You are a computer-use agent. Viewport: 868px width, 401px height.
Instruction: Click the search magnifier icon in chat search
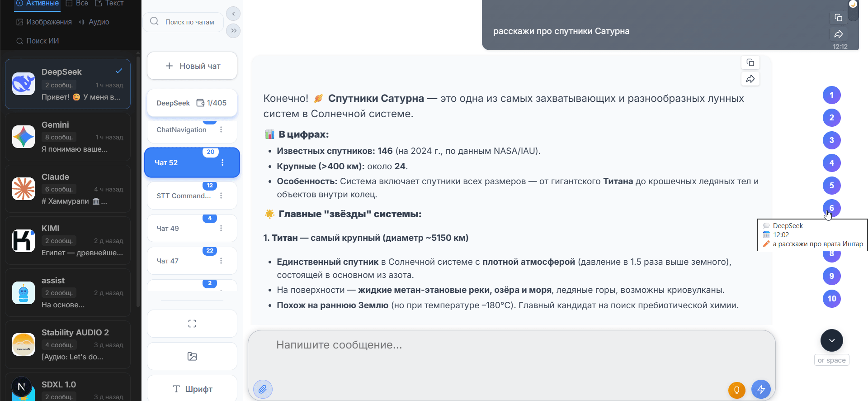coord(154,21)
